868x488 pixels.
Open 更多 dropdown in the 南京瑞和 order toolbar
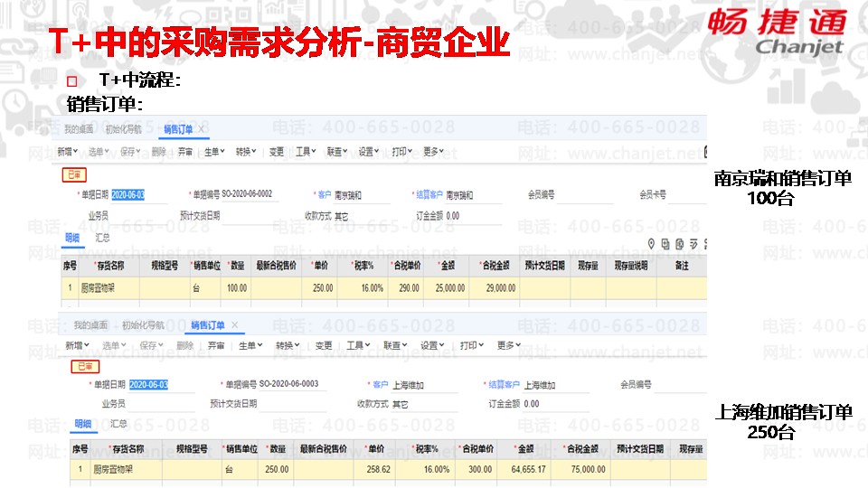[x=433, y=151]
